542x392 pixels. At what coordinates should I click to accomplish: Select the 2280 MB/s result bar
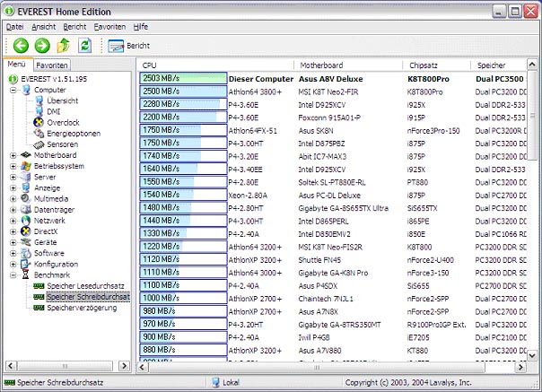183,104
